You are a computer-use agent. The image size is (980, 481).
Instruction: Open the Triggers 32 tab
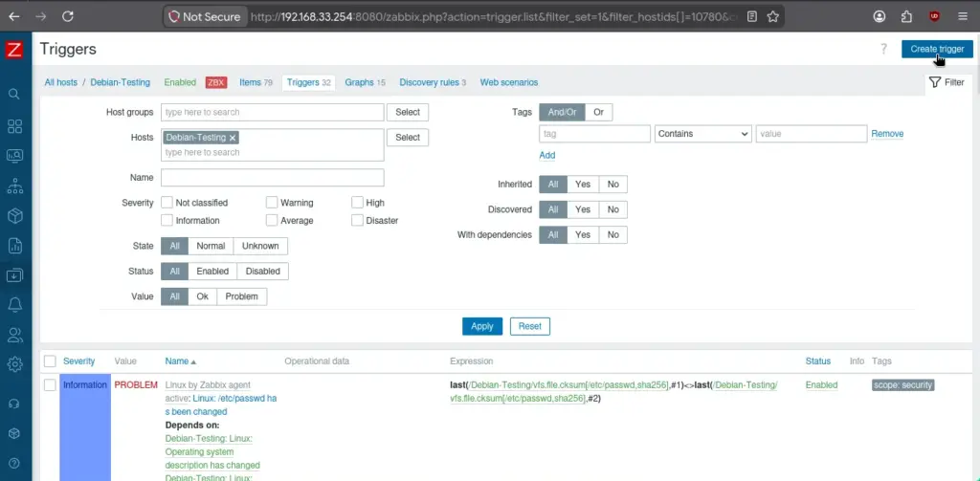point(309,82)
